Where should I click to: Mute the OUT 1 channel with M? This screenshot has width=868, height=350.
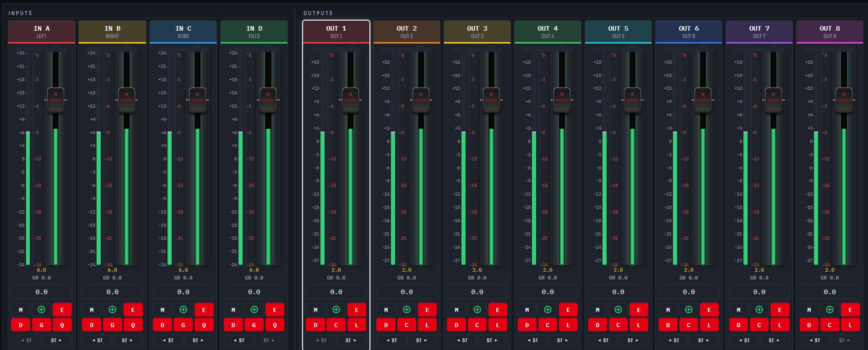315,310
